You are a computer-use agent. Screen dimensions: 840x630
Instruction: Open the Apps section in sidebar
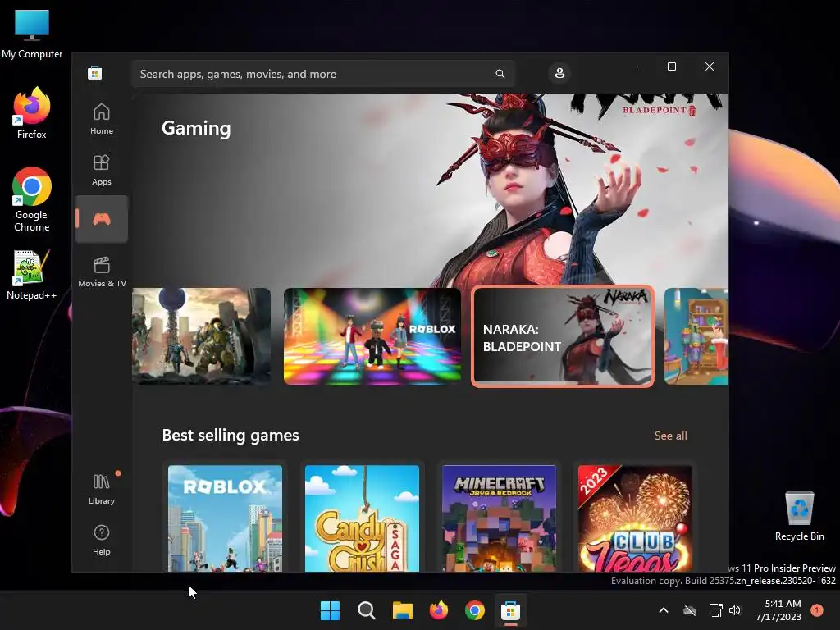[x=102, y=170]
